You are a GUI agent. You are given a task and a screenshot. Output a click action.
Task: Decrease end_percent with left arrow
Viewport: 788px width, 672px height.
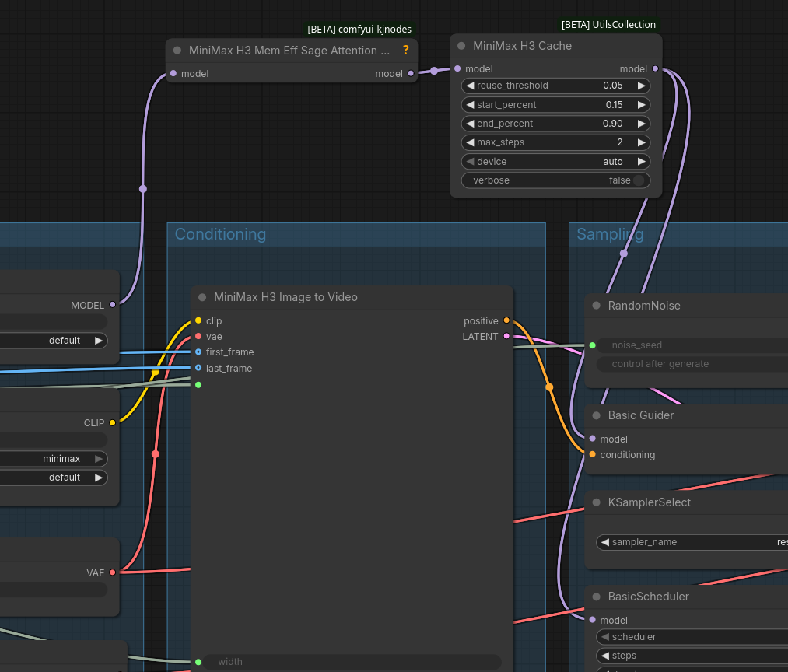[x=470, y=124]
